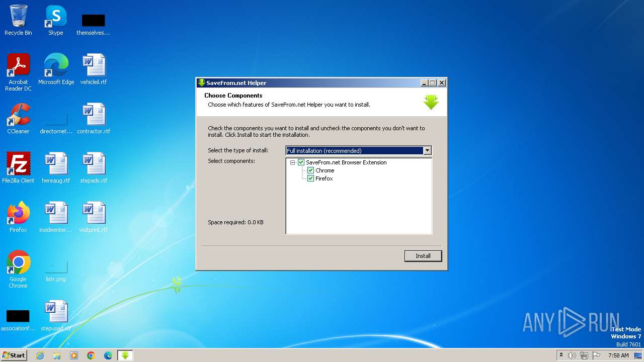Select the Chrome tree item label
644x362 pixels.
coord(325,170)
